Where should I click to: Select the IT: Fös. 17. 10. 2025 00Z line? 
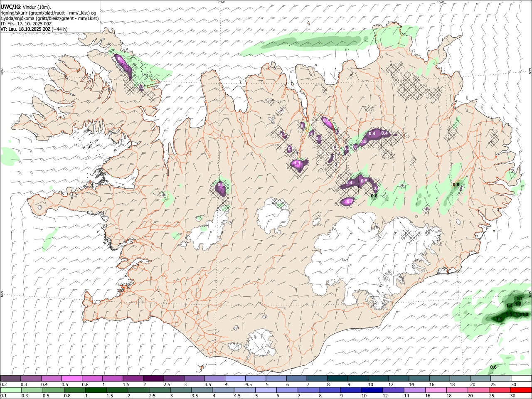26,24
